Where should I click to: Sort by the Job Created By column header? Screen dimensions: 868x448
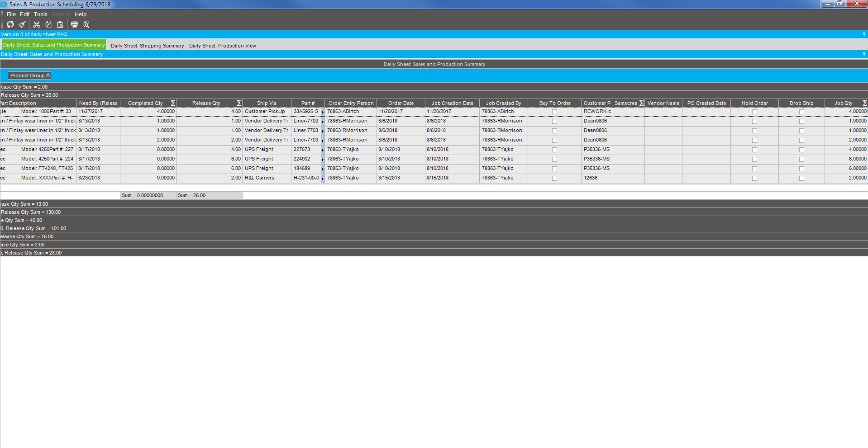tap(503, 103)
